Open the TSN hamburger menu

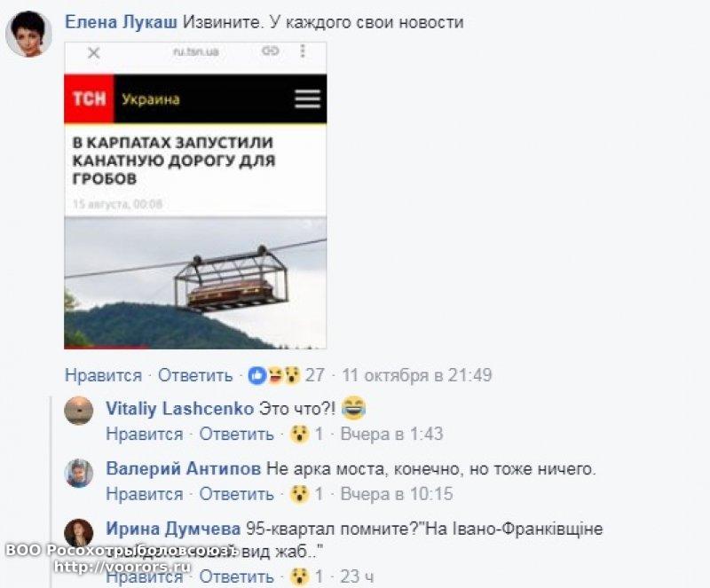click(x=307, y=98)
